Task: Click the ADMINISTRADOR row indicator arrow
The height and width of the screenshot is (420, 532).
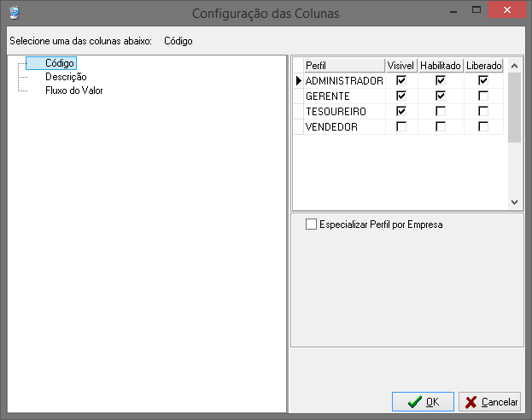Action: (x=299, y=81)
